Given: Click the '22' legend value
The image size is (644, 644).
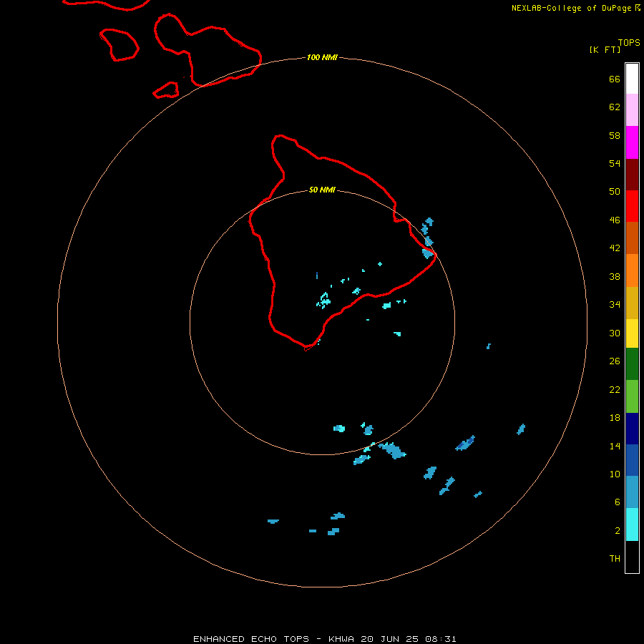Looking at the screenshot, I should 615,389.
